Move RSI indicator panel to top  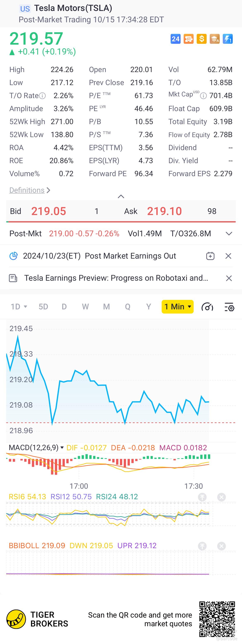pyautogui.click(x=202, y=497)
